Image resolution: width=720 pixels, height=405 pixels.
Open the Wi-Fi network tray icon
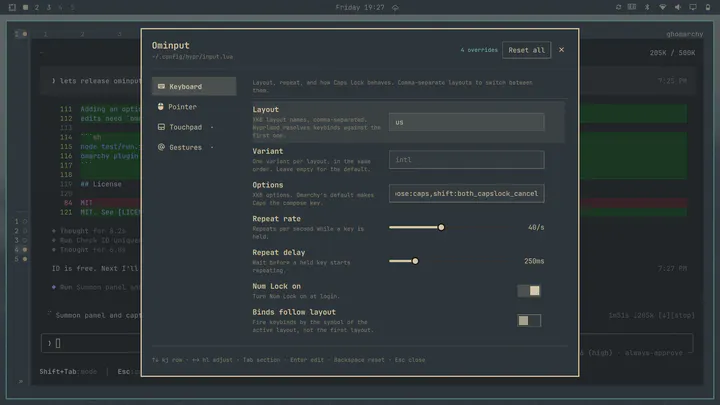662,7
